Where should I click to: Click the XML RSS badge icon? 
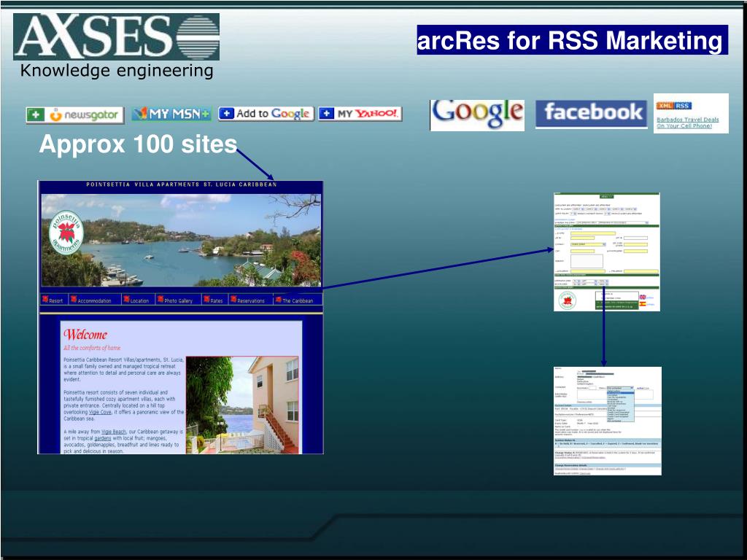[x=673, y=106]
